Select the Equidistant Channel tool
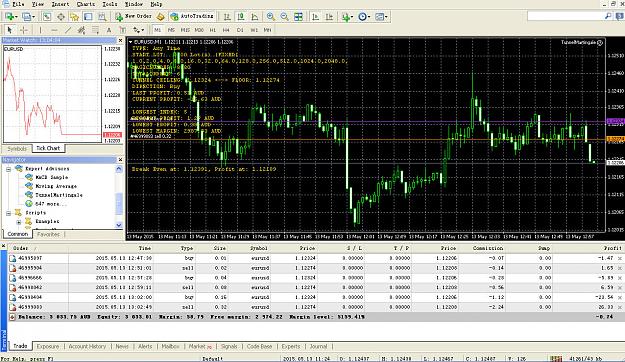The image size is (625, 362). click(x=82, y=30)
